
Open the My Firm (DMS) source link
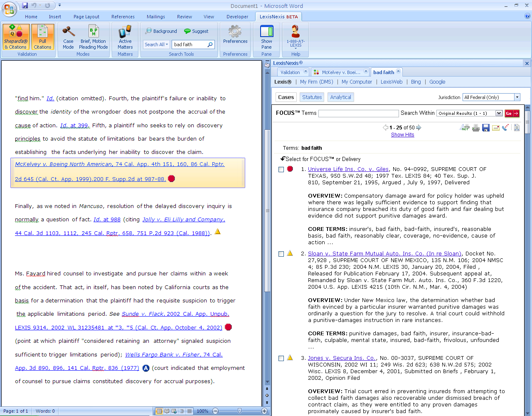tap(317, 82)
